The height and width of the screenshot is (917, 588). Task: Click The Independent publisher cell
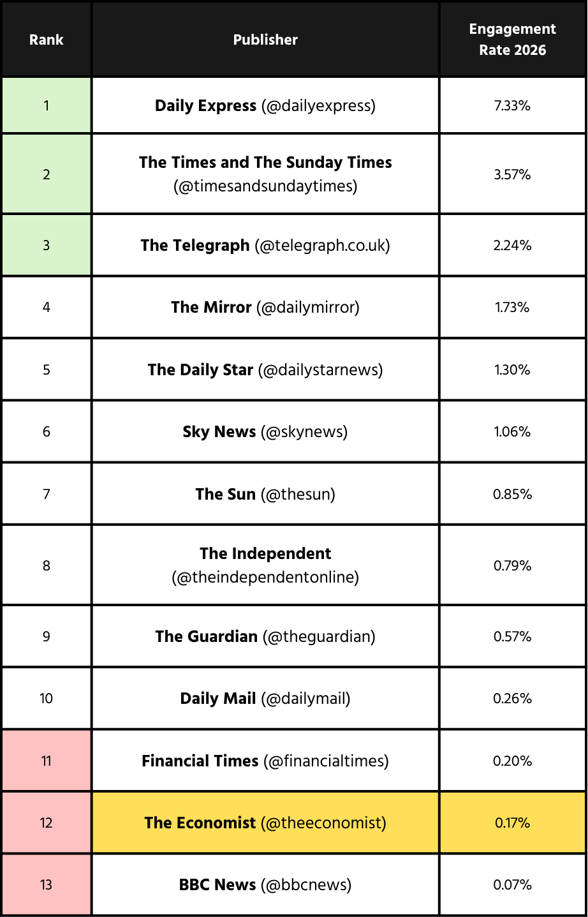click(265, 565)
